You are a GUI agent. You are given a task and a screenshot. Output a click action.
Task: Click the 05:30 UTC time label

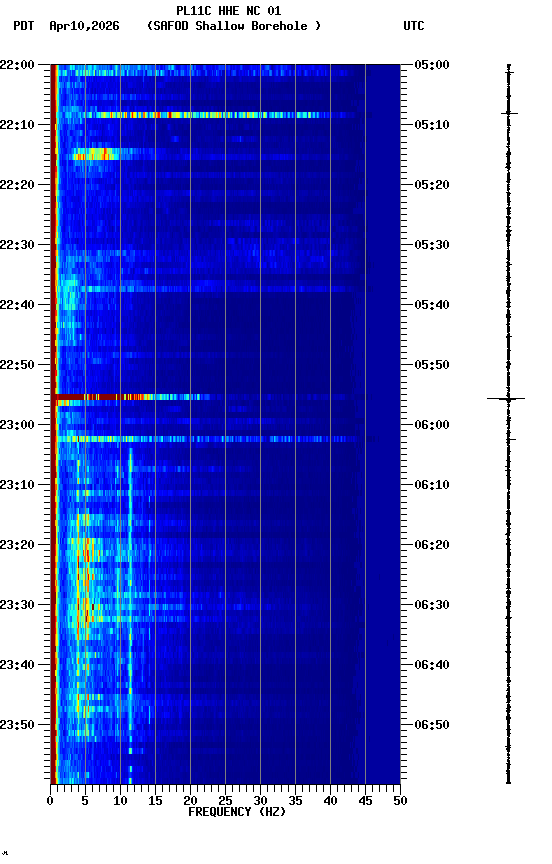click(432, 245)
